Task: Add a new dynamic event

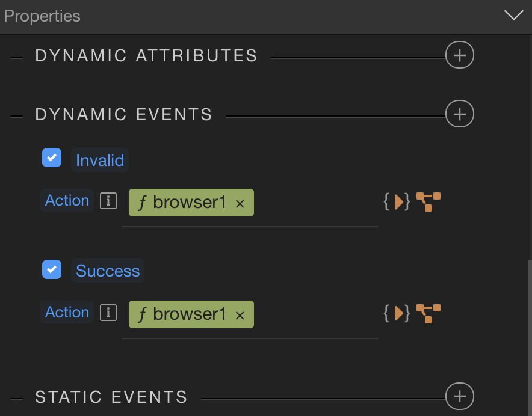Action: coord(459,114)
